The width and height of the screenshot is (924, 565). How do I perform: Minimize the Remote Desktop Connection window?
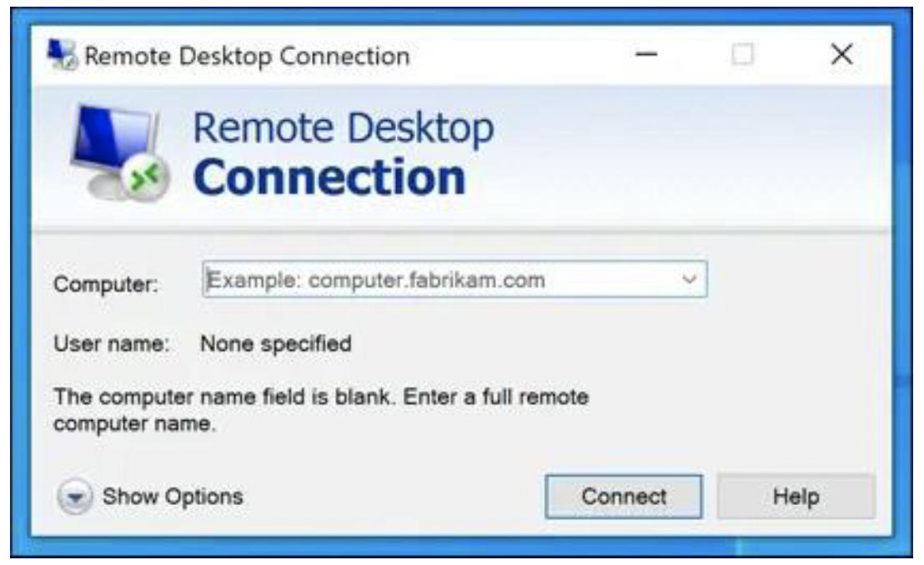[x=646, y=55]
